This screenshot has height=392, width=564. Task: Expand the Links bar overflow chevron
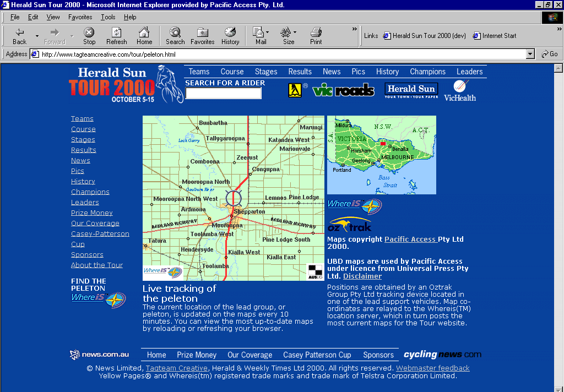(x=560, y=29)
